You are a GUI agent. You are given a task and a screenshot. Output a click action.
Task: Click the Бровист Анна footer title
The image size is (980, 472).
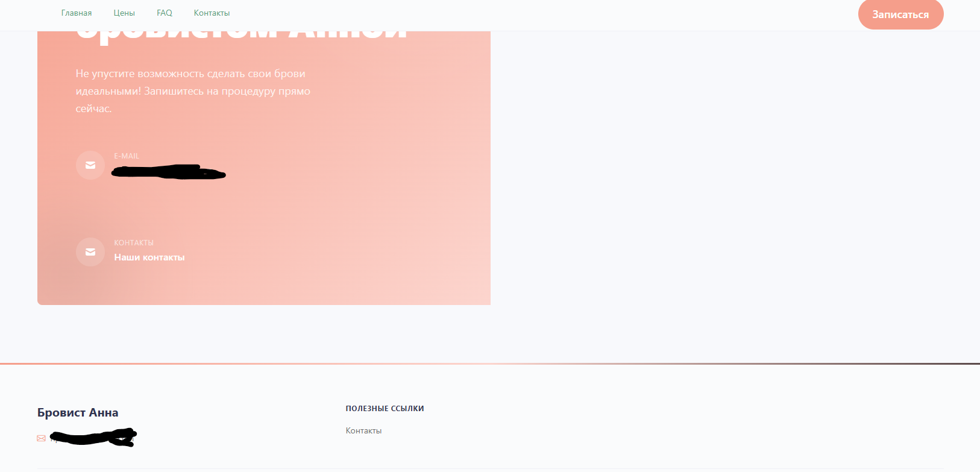(78, 412)
